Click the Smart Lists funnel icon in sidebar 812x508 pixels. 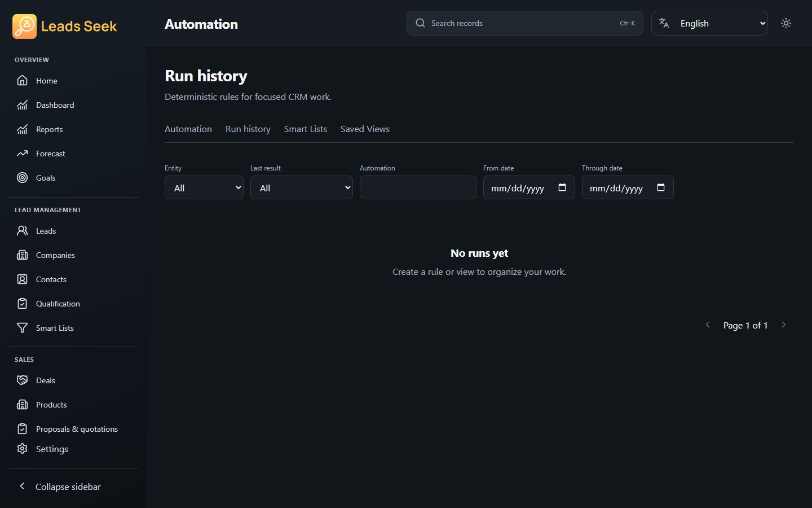click(x=22, y=328)
